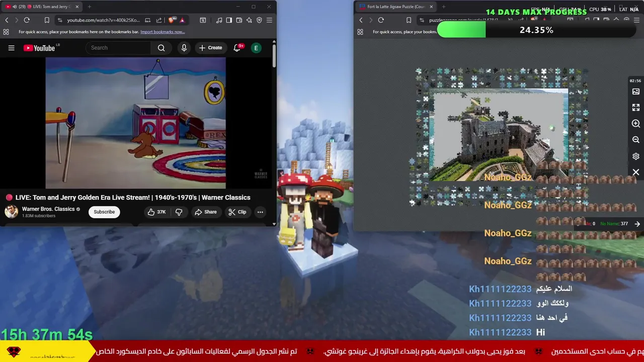Run the YouTube search magnifier button
Image resolution: width=644 pixels, height=362 pixels.
(x=161, y=48)
